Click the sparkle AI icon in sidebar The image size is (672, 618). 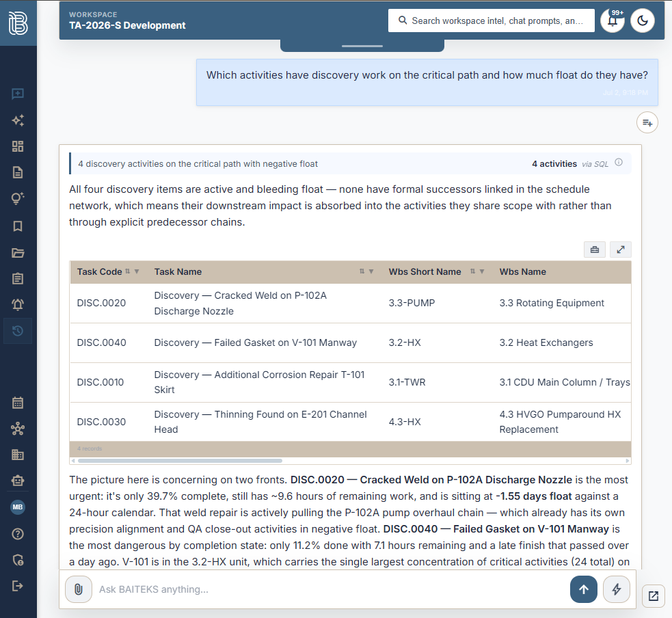tap(18, 120)
